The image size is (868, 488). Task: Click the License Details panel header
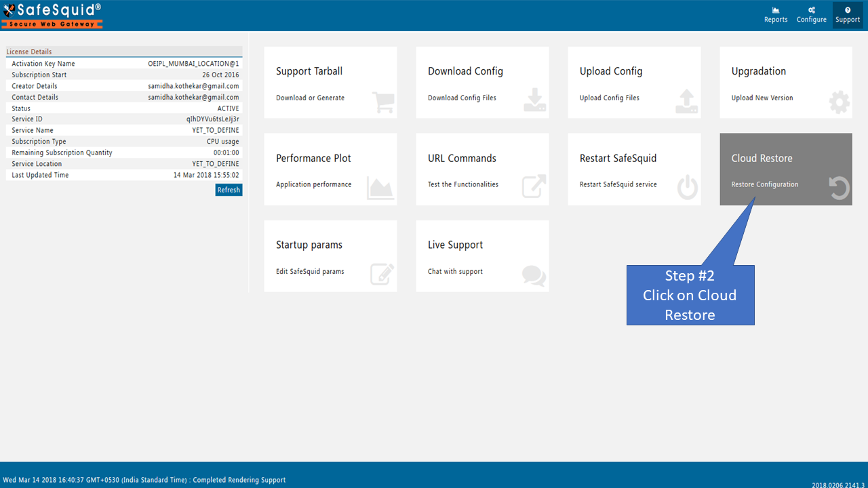click(124, 52)
